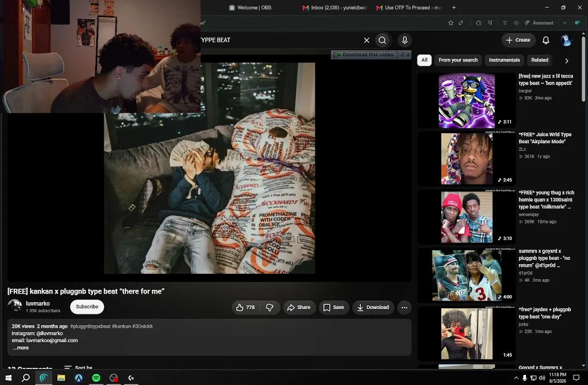The height and width of the screenshot is (385, 588).
Task: Click the #pluggnbtypebeat hashtag
Action: pyautogui.click(x=90, y=326)
